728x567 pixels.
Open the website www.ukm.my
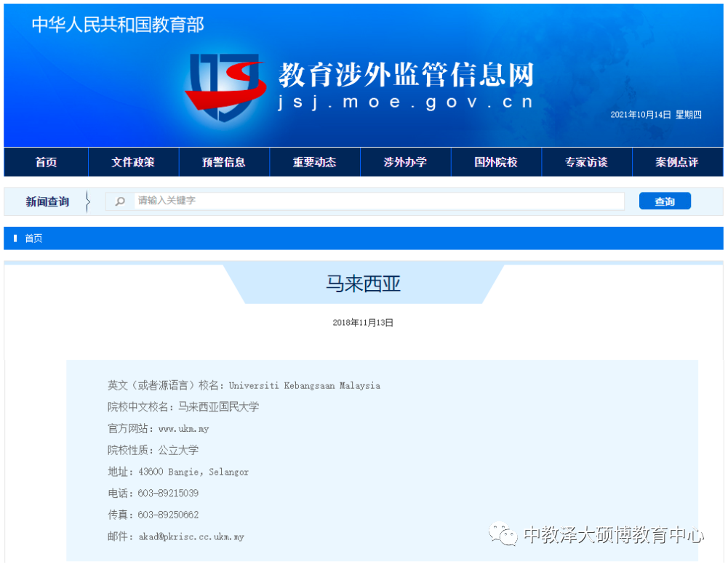[x=185, y=428]
